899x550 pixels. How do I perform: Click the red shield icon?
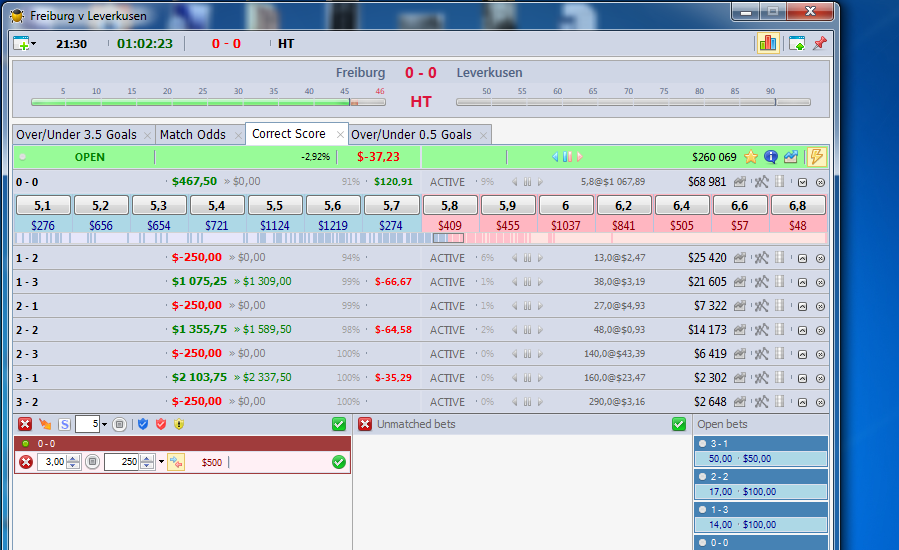point(161,424)
